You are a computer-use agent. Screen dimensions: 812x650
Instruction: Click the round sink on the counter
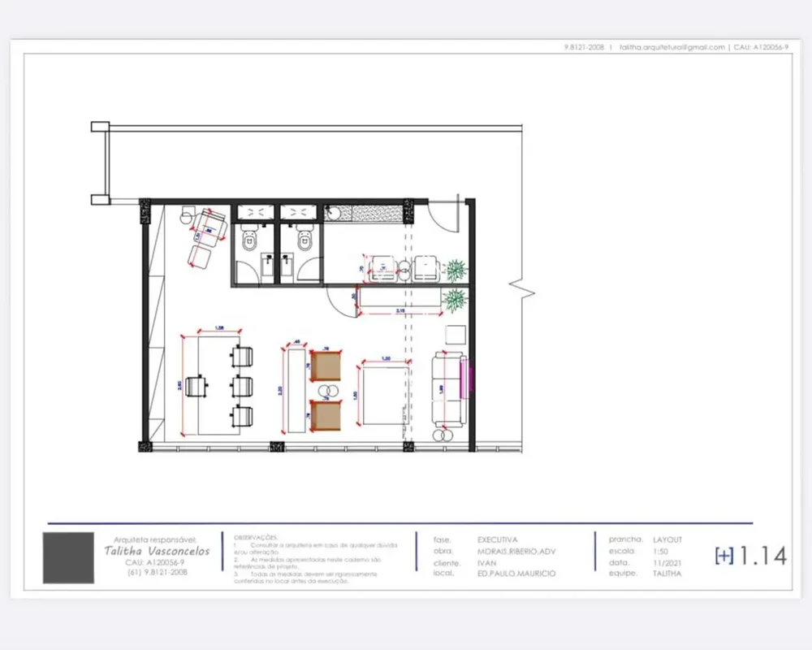click(x=332, y=213)
